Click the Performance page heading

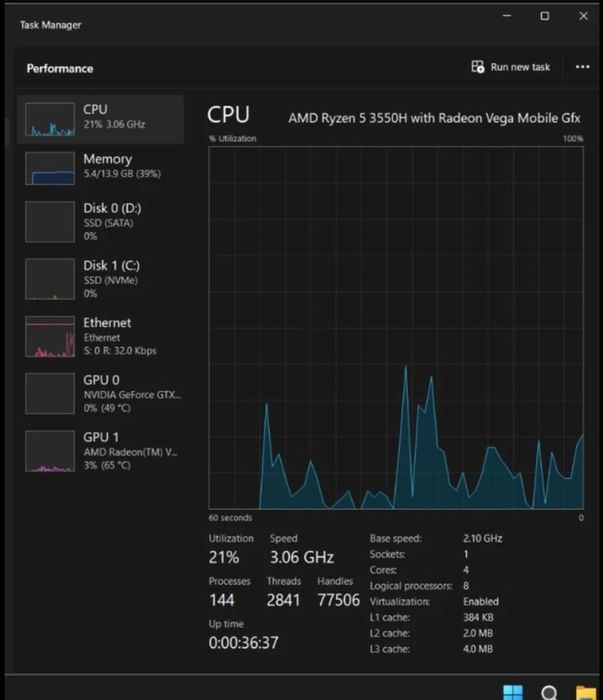pos(60,68)
